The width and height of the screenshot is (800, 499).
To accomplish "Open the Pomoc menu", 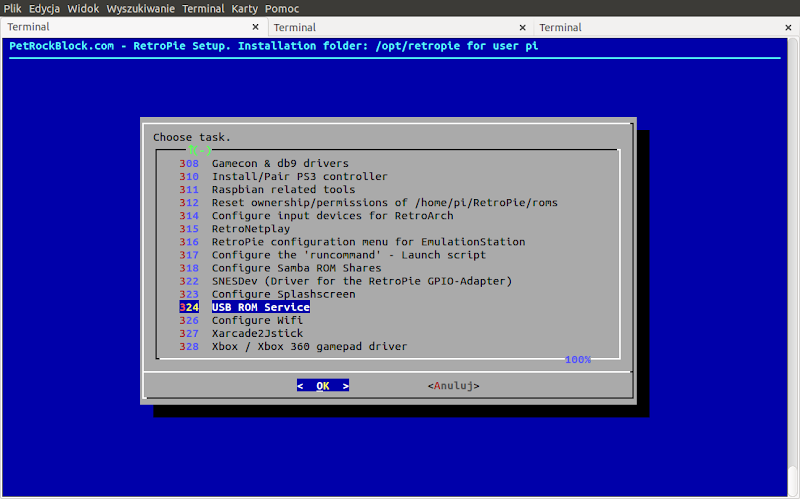I will click(282, 9).
